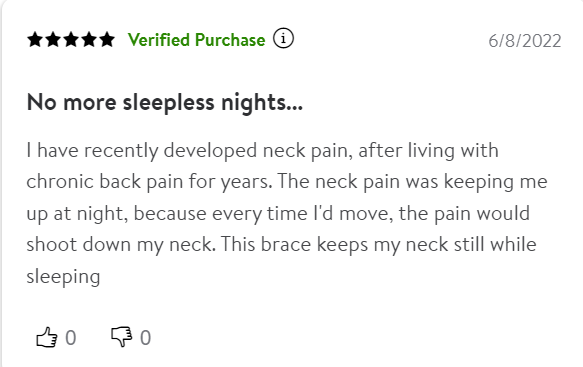
Task: Click the review text first line
Action: (262, 151)
